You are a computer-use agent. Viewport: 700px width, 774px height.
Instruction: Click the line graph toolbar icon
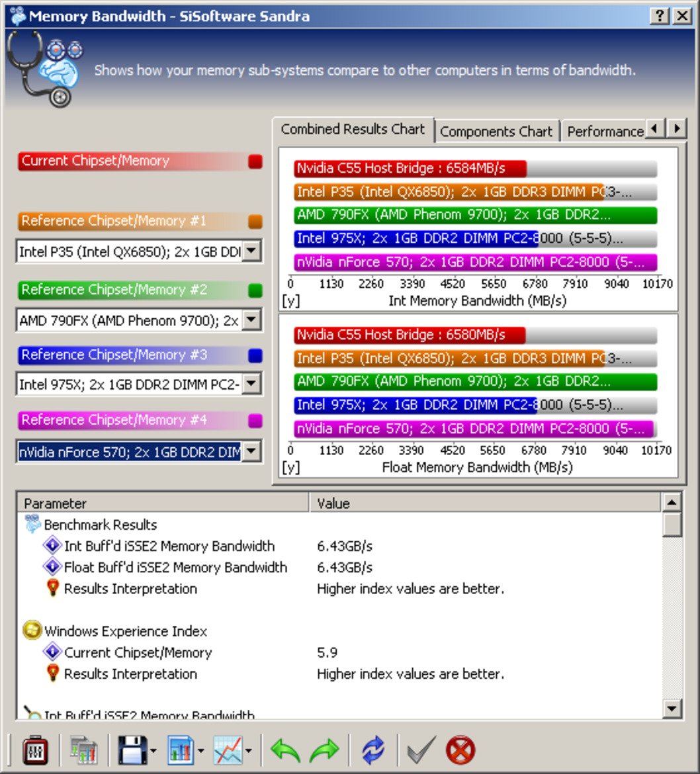(228, 751)
